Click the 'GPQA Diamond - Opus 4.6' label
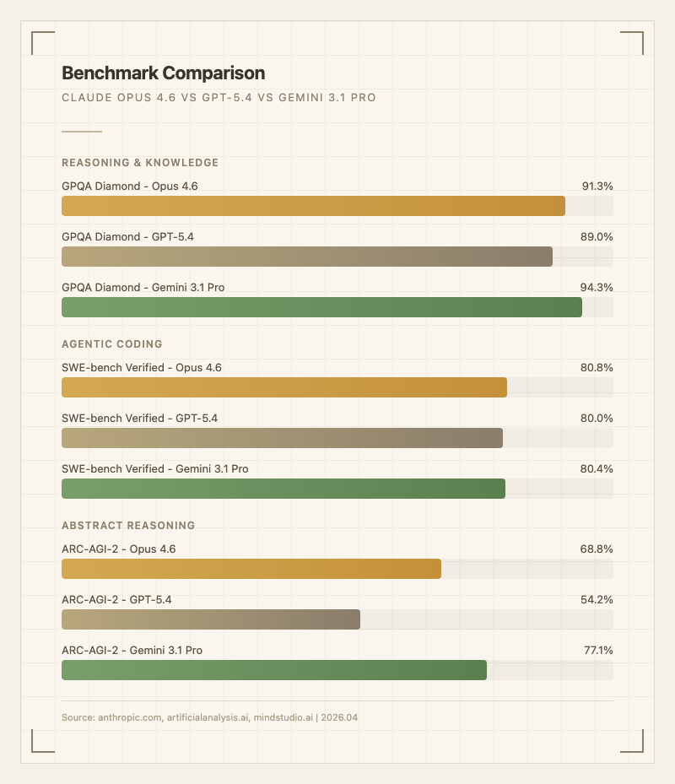The image size is (675, 784). [x=130, y=186]
